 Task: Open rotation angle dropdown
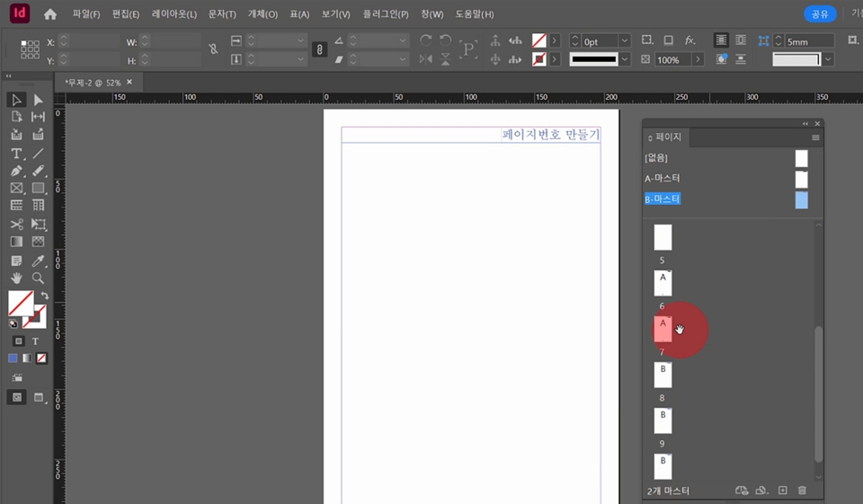(x=403, y=40)
